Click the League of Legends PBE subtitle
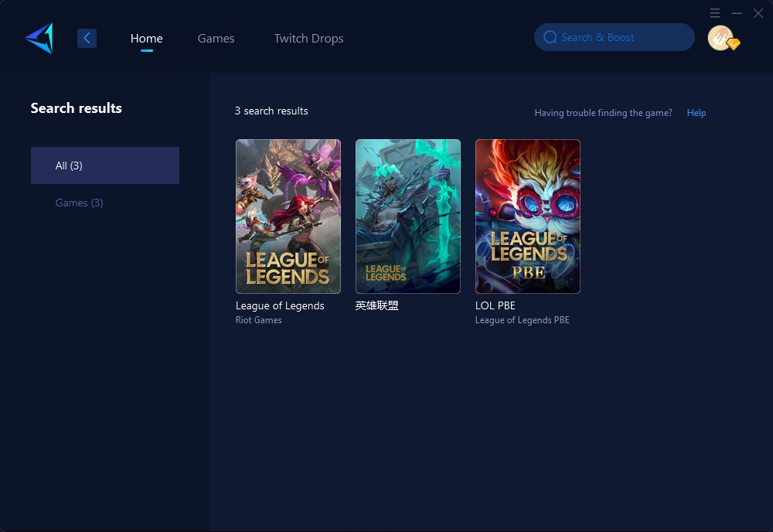The width and height of the screenshot is (773, 532). (x=522, y=320)
